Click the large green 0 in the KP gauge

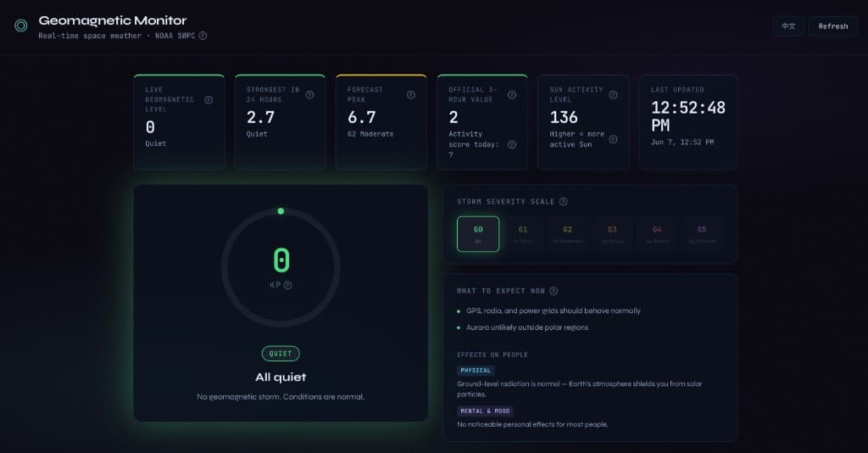[x=281, y=260]
